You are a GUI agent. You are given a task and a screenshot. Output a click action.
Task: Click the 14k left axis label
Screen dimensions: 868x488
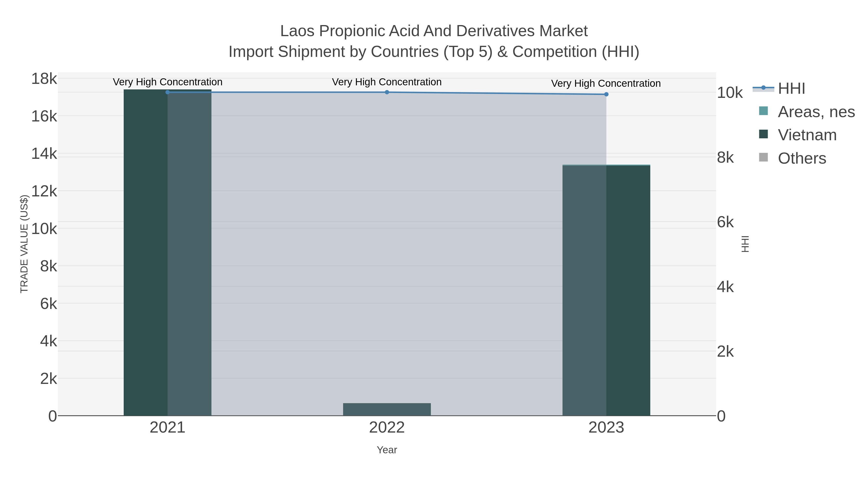click(x=44, y=154)
